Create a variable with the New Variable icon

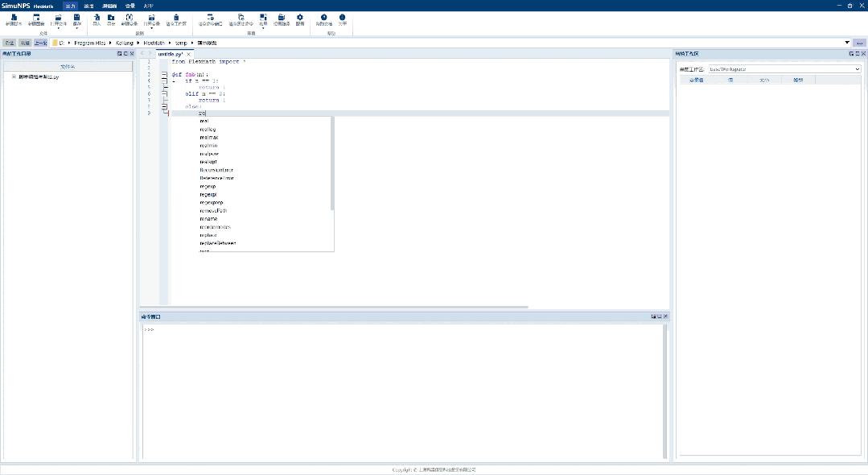click(x=129, y=20)
